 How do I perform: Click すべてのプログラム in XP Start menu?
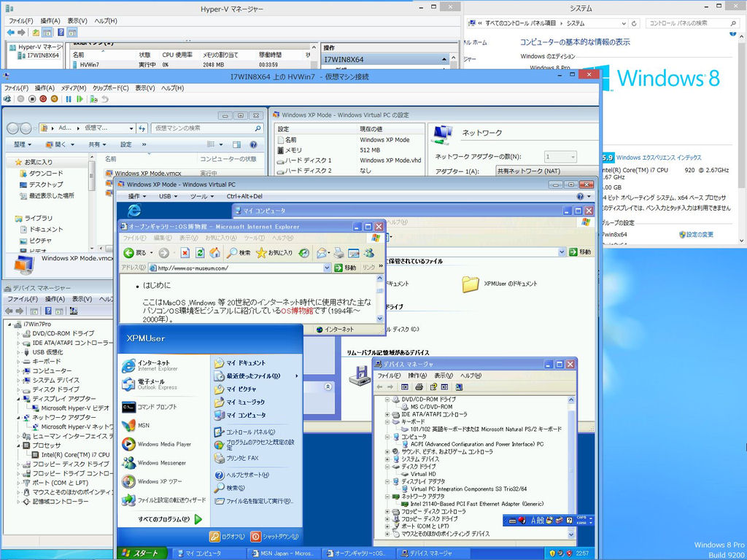coord(170,519)
